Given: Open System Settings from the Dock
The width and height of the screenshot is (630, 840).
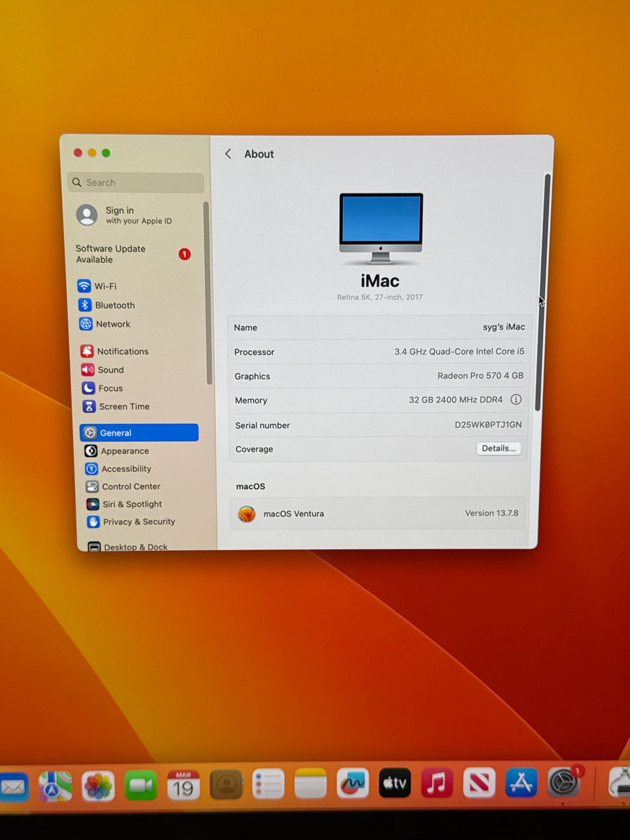Looking at the screenshot, I should [x=564, y=782].
